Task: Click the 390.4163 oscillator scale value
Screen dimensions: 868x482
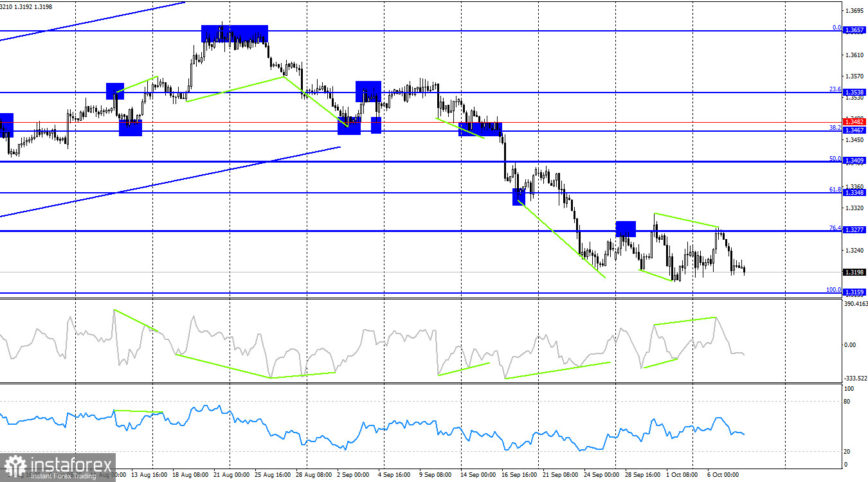Action: (856, 303)
